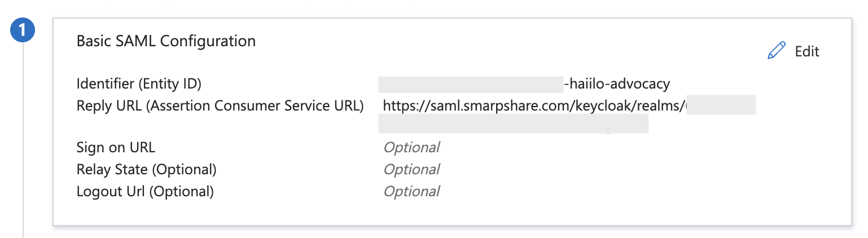Click the Identifier (Entity ID) label
The image size is (868, 238).
[x=139, y=84]
